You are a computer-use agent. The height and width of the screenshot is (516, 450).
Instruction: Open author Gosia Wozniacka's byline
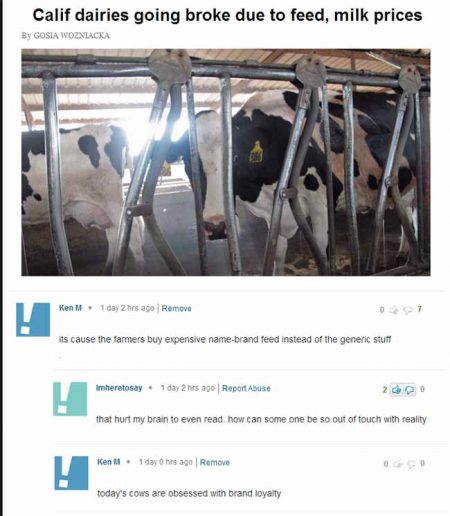(66, 35)
